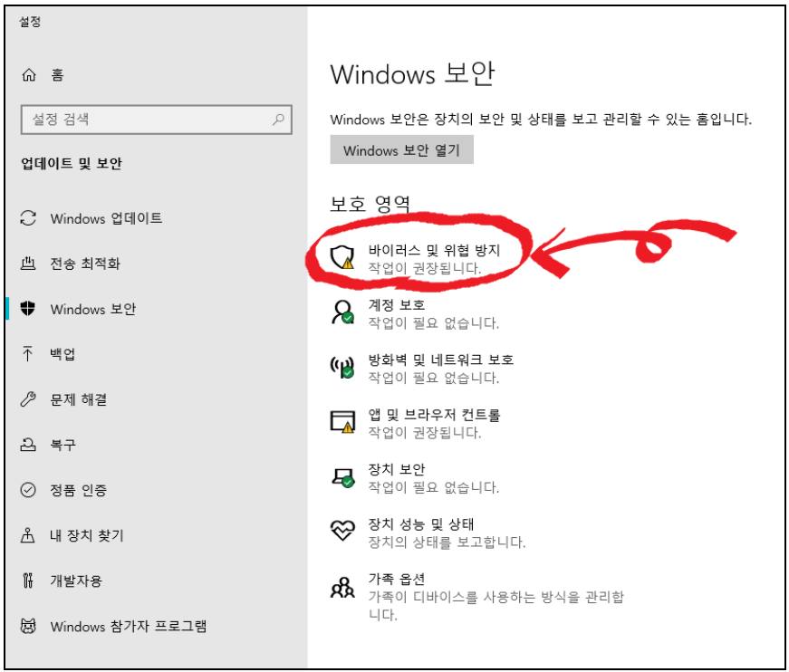Open 장치 성능 및 상태 link
789x672 pixels.
pos(421,524)
